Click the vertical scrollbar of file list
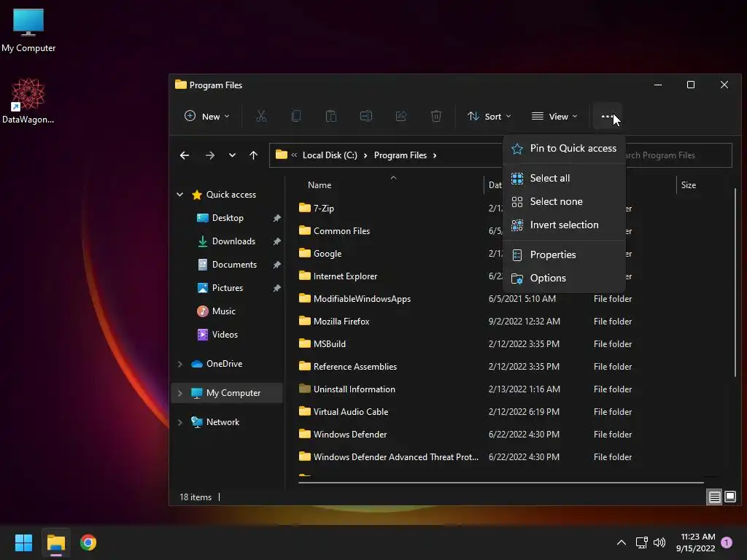Viewport: 747px width, 560px height. [x=735, y=283]
